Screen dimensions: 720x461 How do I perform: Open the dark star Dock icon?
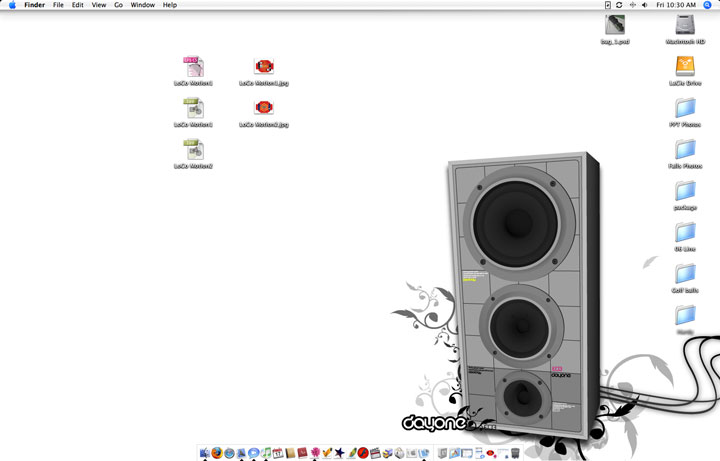[x=339, y=453]
